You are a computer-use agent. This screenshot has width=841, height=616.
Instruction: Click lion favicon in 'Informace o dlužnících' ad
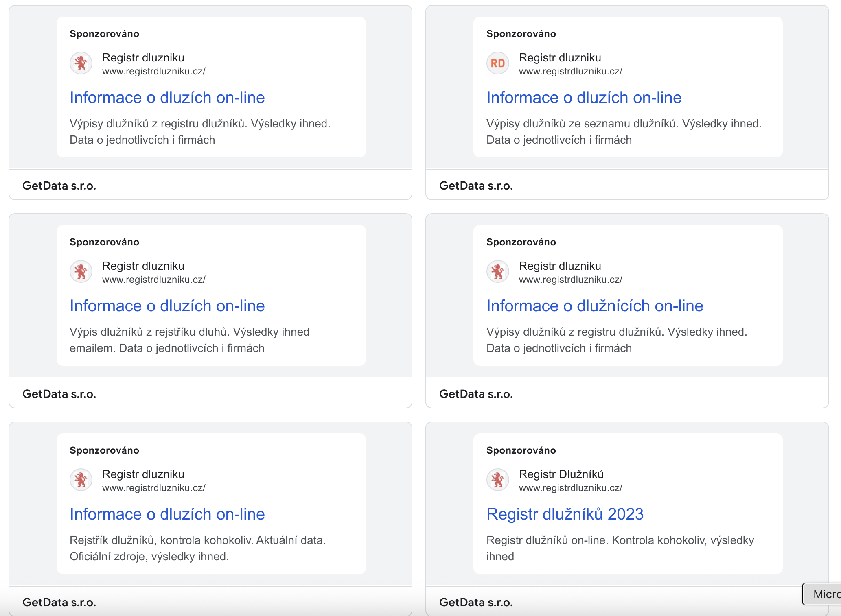tap(497, 271)
